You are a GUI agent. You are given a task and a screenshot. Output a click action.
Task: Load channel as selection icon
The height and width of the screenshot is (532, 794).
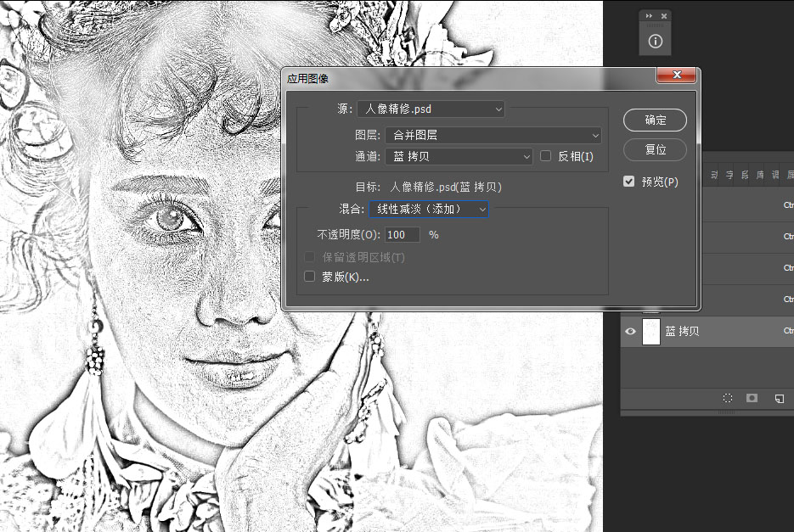pyautogui.click(x=728, y=398)
